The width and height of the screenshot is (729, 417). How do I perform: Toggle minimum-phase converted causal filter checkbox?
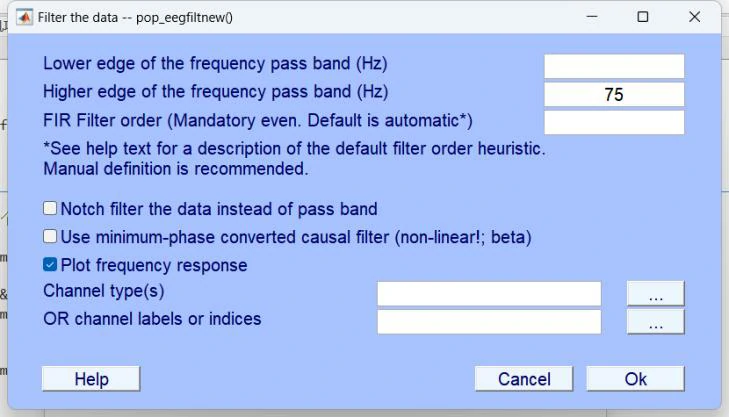tap(50, 237)
